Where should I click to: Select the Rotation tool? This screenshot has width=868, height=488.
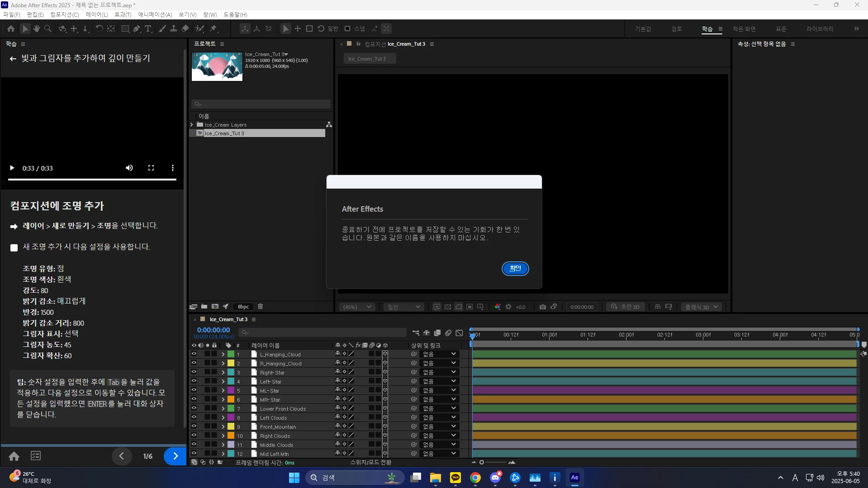click(99, 28)
